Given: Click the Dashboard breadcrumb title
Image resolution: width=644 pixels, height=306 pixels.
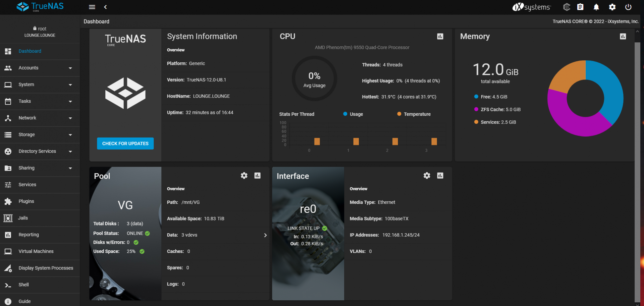Looking at the screenshot, I should click(97, 21).
